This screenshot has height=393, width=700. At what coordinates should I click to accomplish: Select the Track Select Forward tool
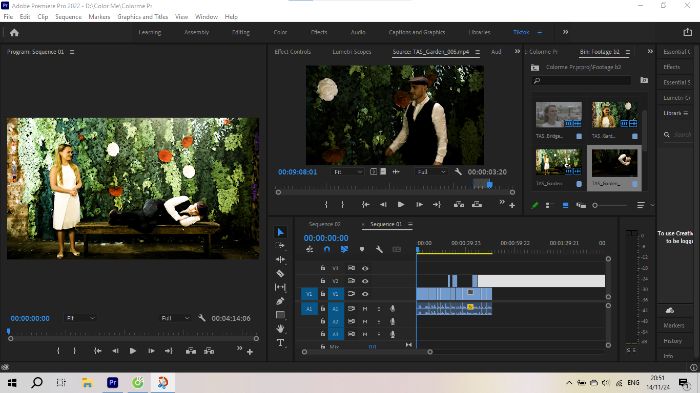(280, 246)
